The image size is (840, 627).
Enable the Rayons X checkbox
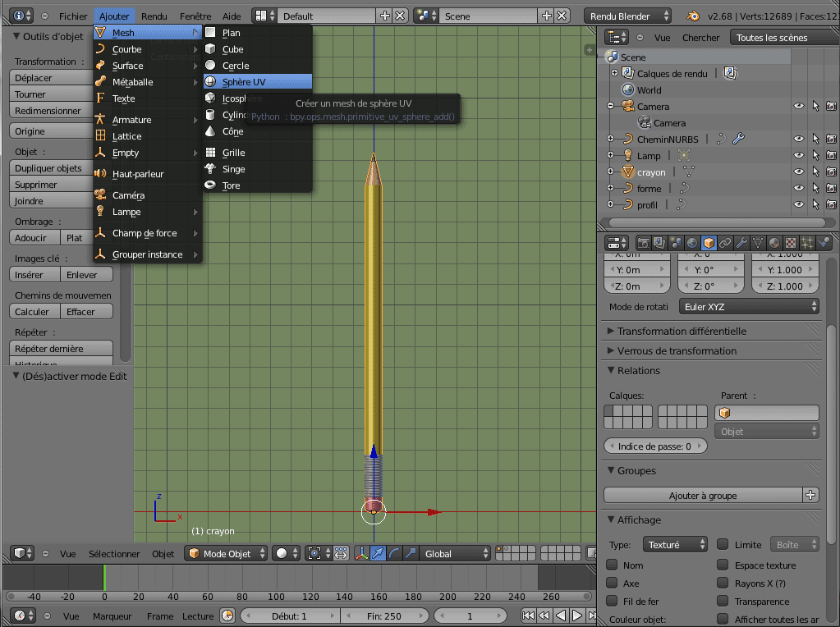pos(723,583)
